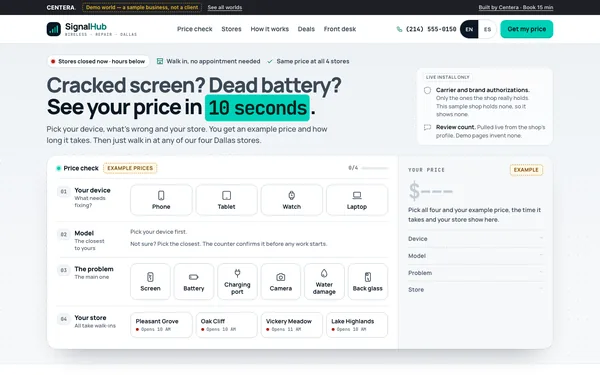
Task: Click the Demo world notice label
Action: coord(142,7)
